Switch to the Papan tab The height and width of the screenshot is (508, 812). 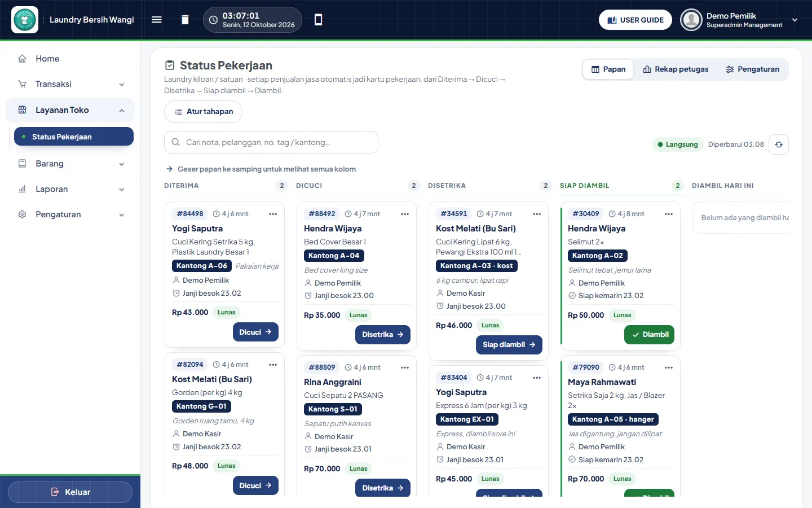click(x=608, y=69)
